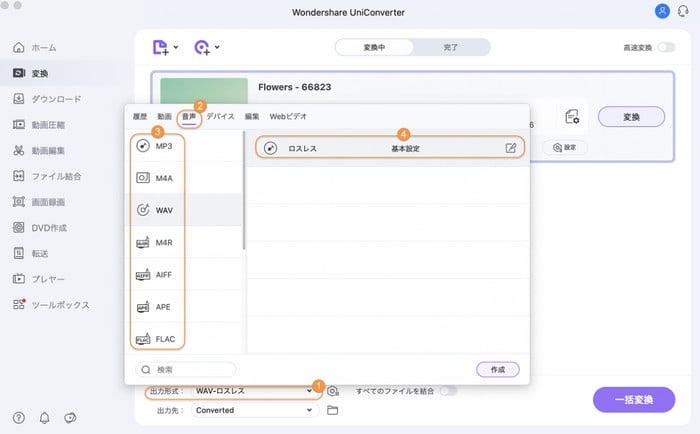This screenshot has height=434, width=700.
Task: Switch to the completed (完了) tab
Action: 451,47
